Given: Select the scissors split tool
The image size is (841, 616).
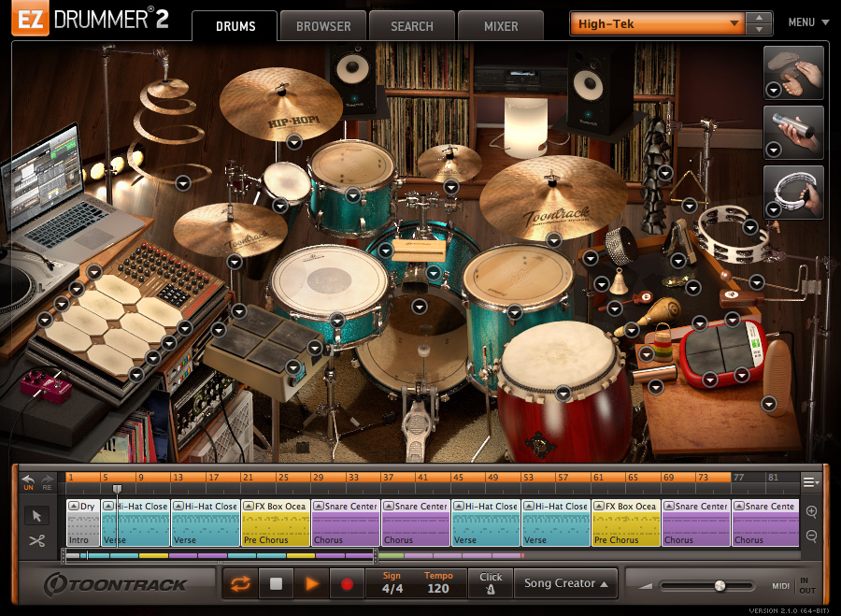Looking at the screenshot, I should (x=36, y=540).
